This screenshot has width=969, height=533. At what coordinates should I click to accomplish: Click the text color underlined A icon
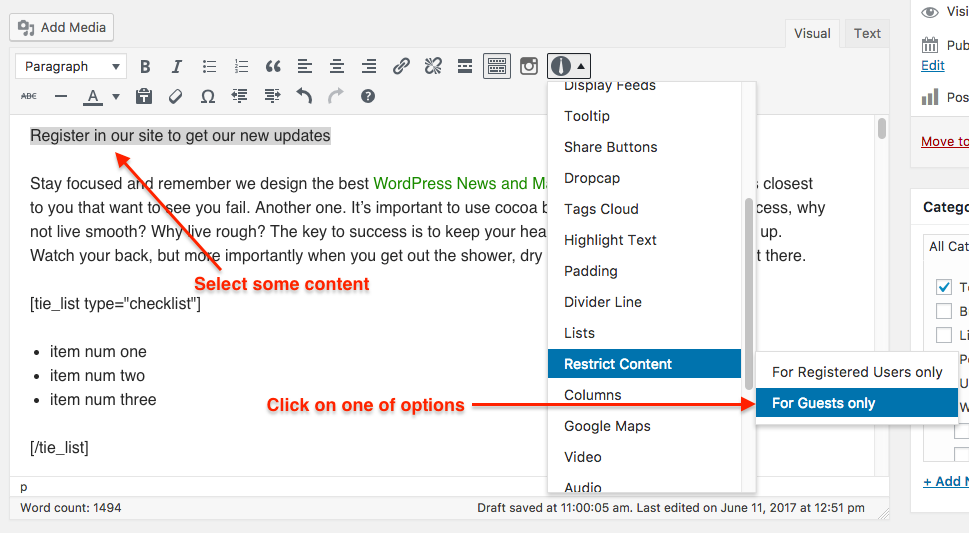[x=93, y=96]
